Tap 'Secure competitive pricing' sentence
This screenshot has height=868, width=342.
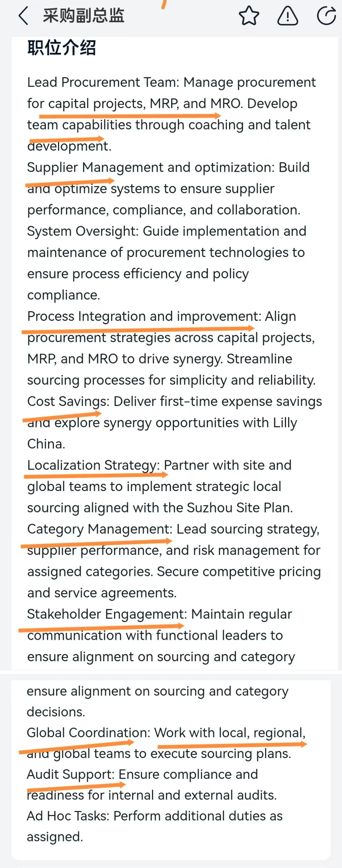[x=174, y=582]
